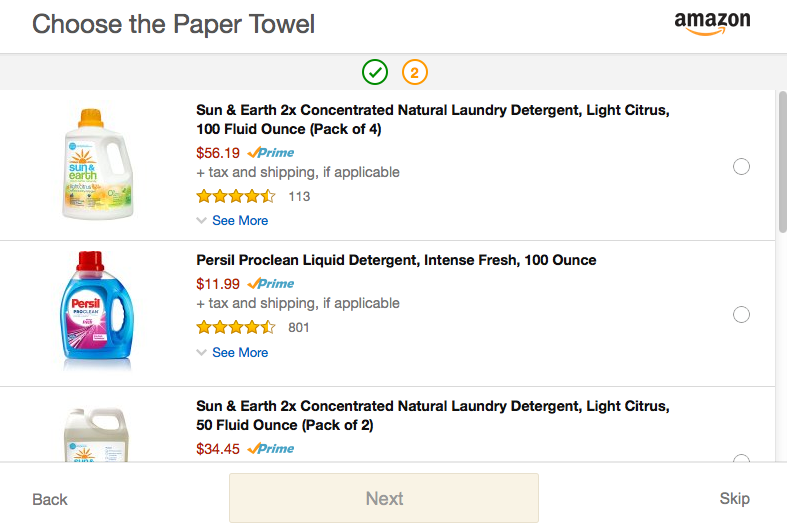Screen dimensions: 787x527
Task: Expand See More under Persil Proclean
Action: (240, 352)
